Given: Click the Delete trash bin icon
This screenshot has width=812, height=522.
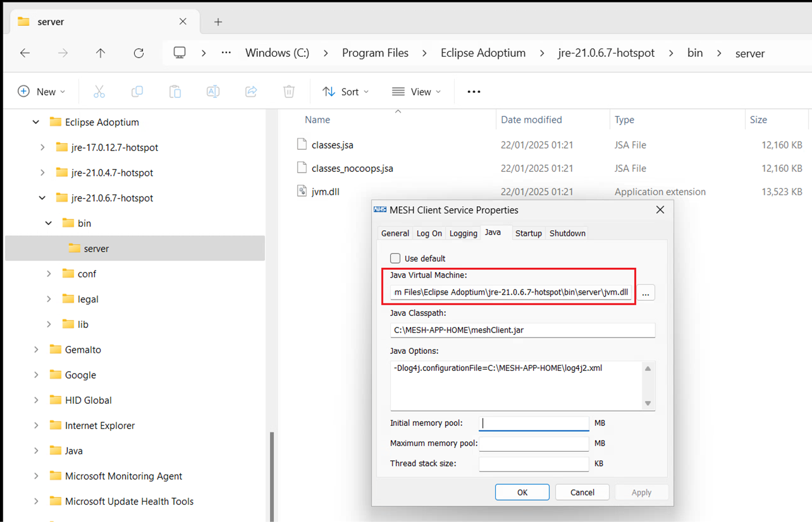Looking at the screenshot, I should pyautogui.click(x=289, y=92).
